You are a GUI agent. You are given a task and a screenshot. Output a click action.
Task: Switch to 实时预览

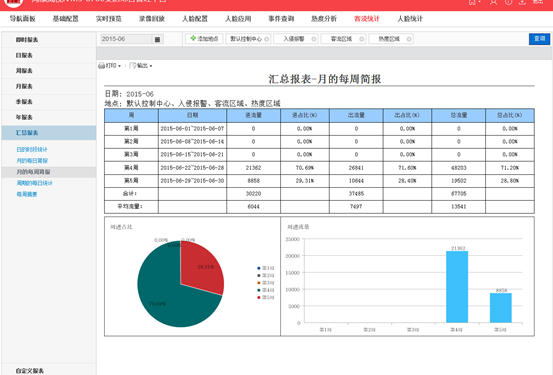pyautogui.click(x=109, y=19)
